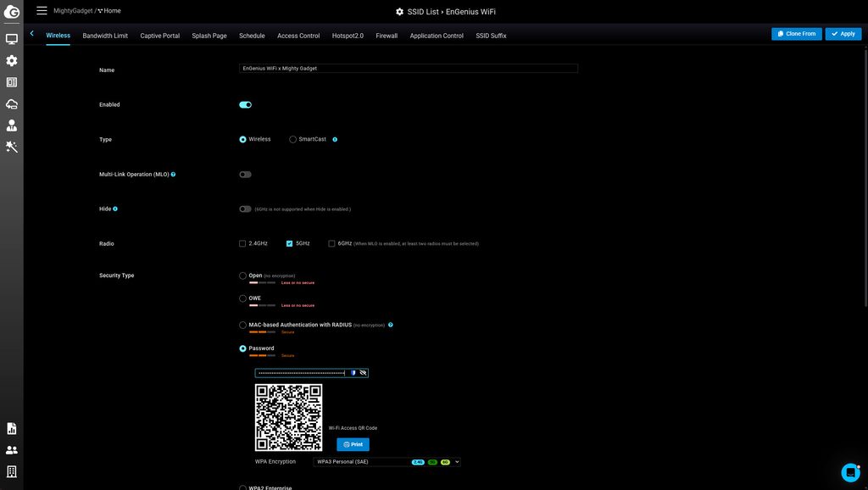Viewport: 868px width, 490px height.
Task: Click the Apply button
Action: point(843,34)
